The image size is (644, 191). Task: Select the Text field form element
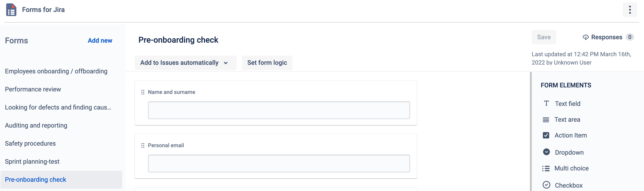coord(568,103)
